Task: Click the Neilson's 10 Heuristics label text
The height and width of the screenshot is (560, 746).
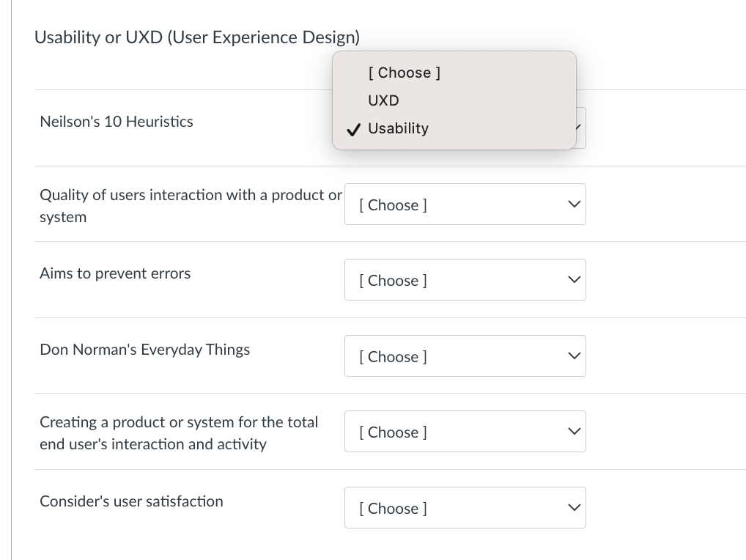Action: 117,122
